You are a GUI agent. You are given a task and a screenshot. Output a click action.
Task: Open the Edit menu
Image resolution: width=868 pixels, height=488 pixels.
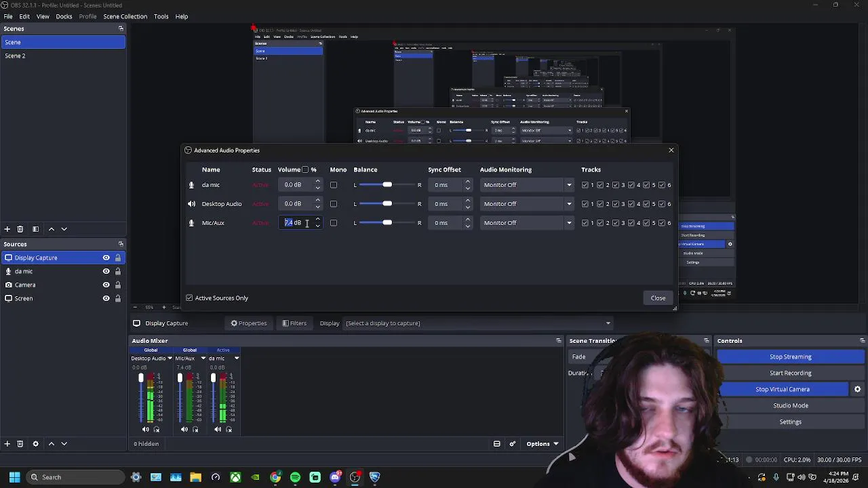point(24,16)
